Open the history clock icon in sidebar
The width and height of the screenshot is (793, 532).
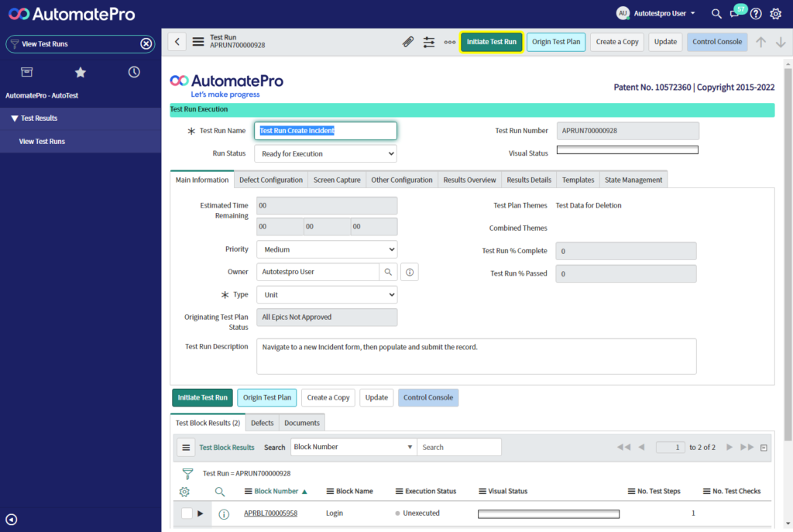coord(134,72)
